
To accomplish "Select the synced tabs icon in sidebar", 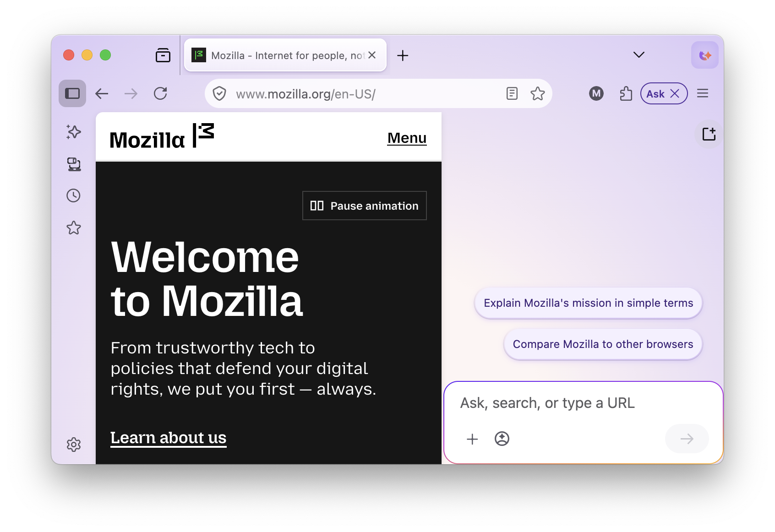I will [x=73, y=164].
